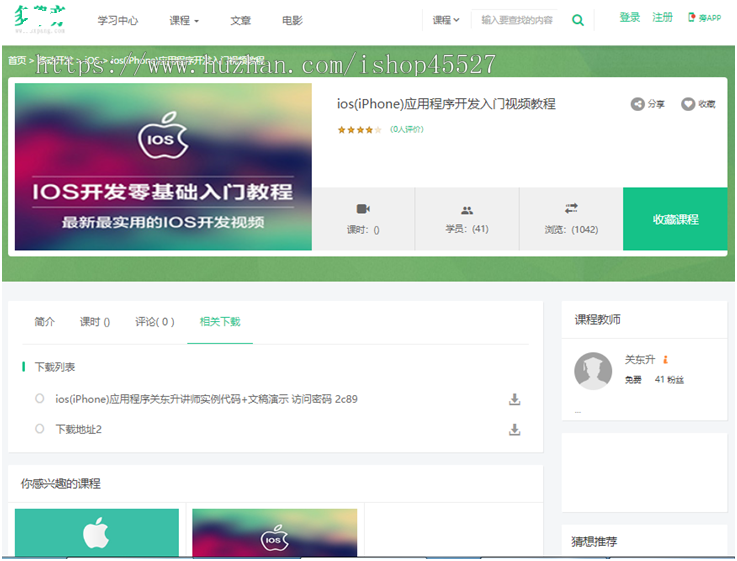Open the 电影 navigation link
This screenshot has width=737, height=561.
(292, 21)
